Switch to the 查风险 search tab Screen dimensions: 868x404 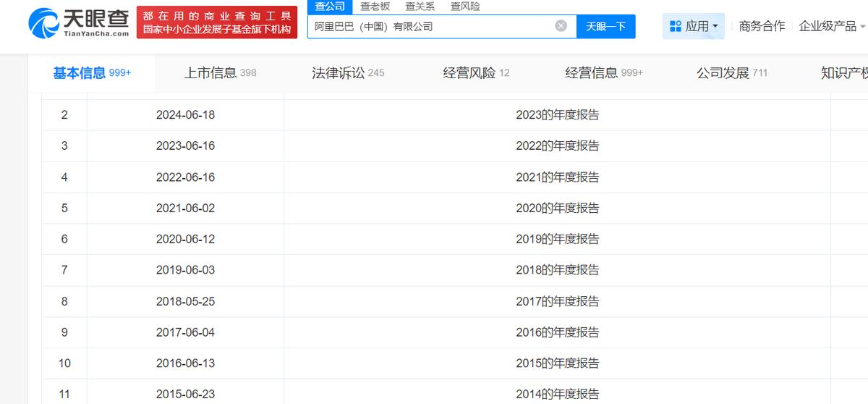(x=464, y=7)
